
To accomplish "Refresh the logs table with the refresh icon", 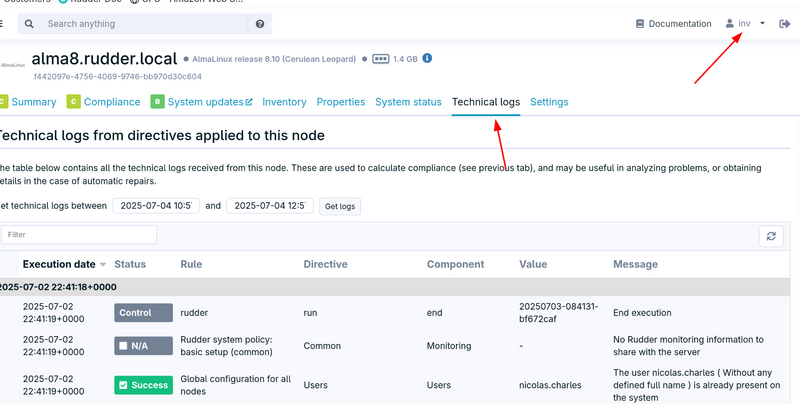I will [x=771, y=236].
